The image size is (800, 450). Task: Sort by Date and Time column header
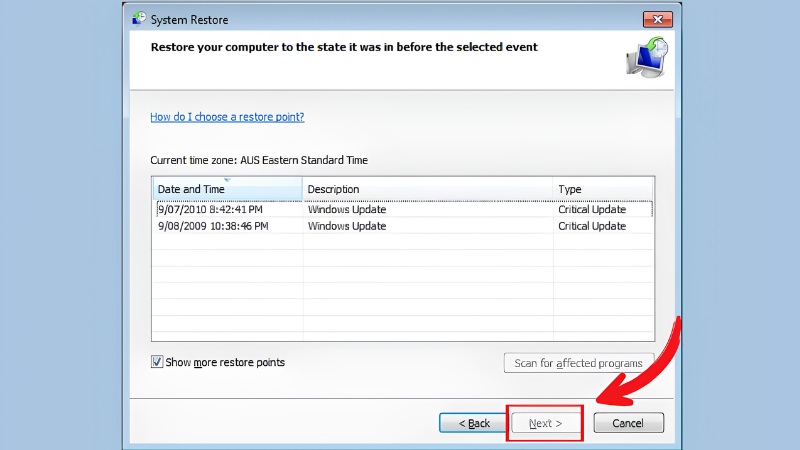[228, 189]
